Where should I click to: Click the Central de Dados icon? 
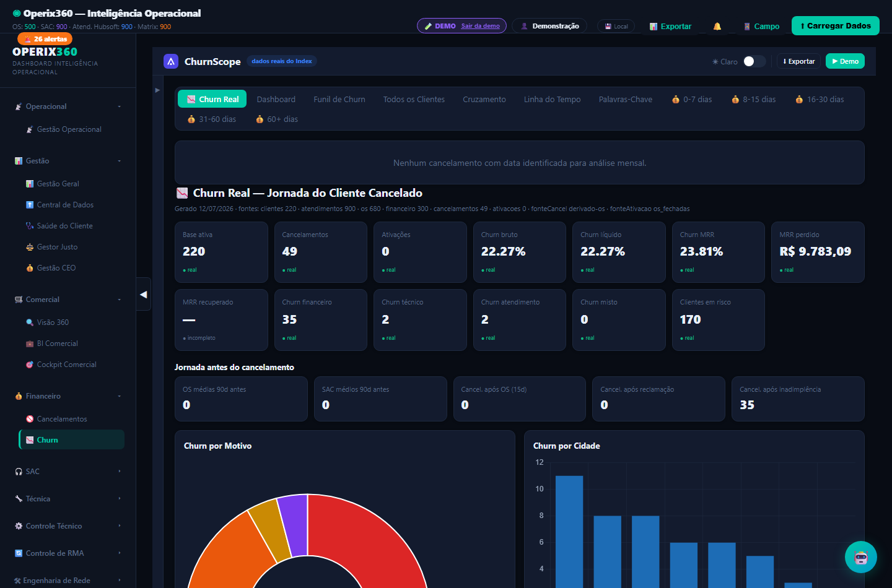30,205
